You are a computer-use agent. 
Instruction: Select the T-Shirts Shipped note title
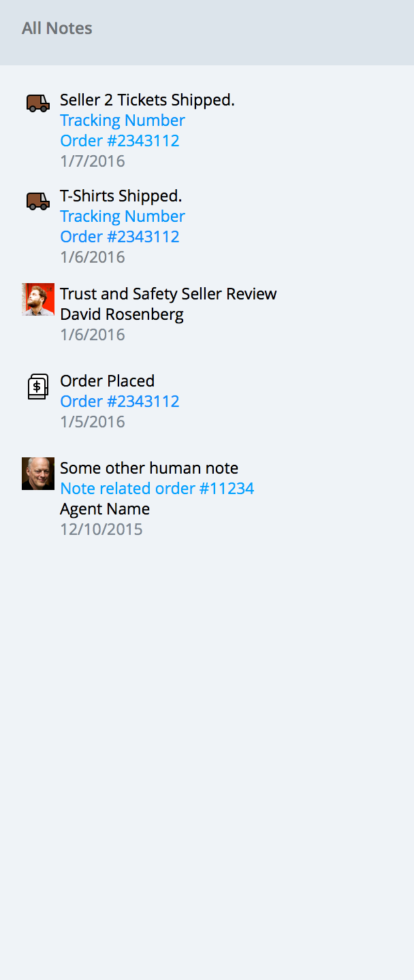tap(121, 196)
